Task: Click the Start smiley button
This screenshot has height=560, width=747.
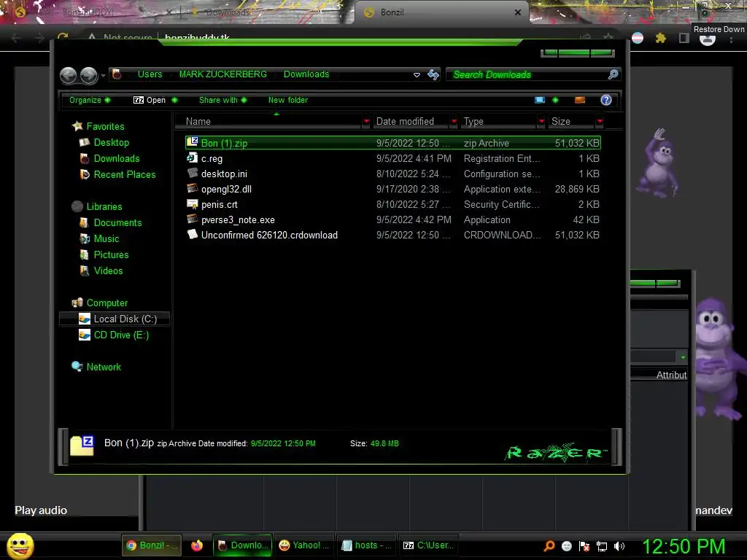Action: pos(20,545)
